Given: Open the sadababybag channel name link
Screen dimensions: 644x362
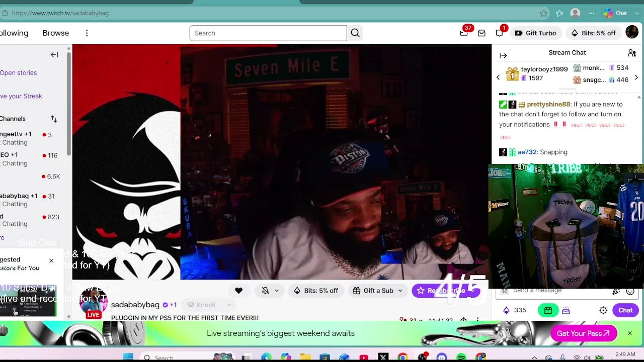Looking at the screenshot, I should [135, 305].
